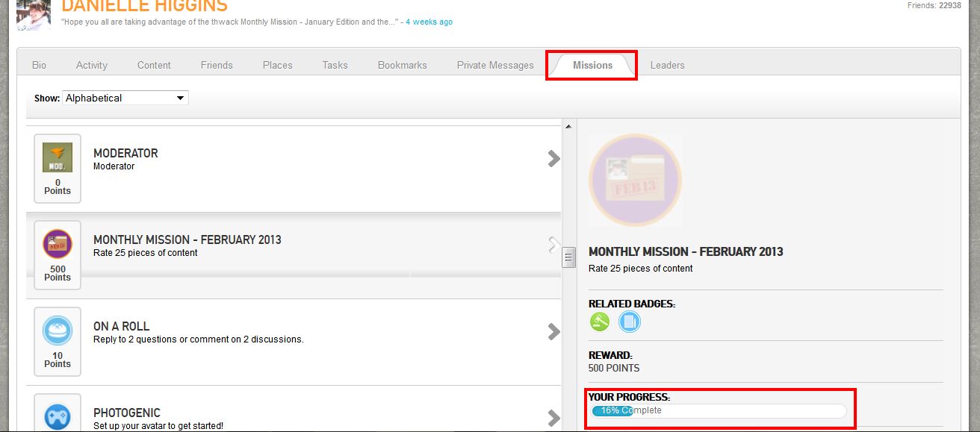Screen dimensions: 980x432
Task: Click the '500 POINTS' reward text
Action: pos(614,368)
